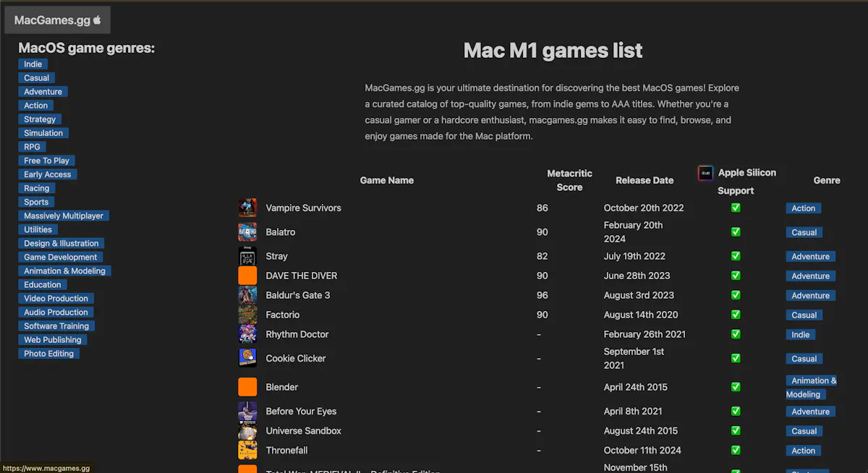Open Audio Production genre tag
868x473 pixels.
pyautogui.click(x=56, y=312)
